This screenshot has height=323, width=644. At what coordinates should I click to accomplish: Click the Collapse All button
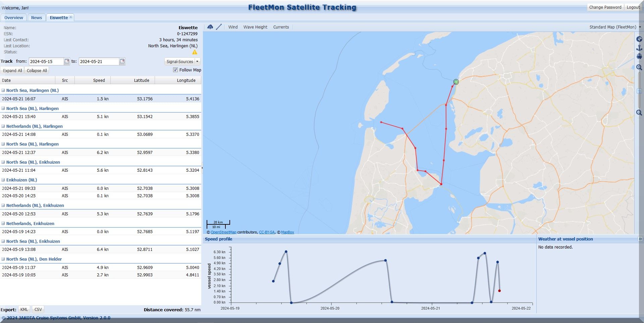coord(37,70)
